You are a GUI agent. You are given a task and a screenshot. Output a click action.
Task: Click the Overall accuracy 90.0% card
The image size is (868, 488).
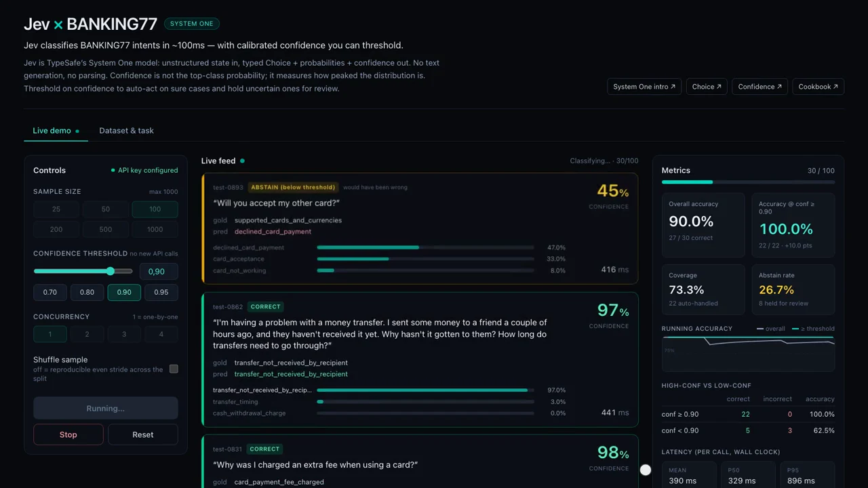click(x=703, y=225)
